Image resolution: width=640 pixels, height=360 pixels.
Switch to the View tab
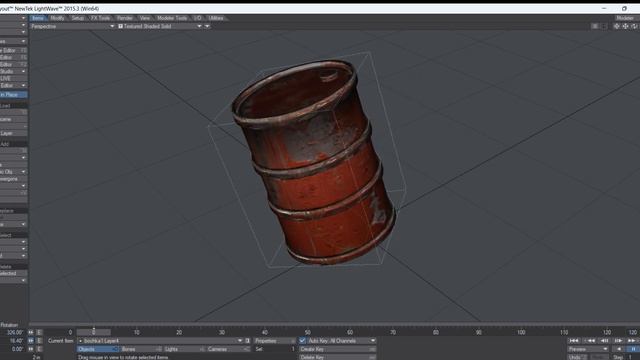point(144,18)
